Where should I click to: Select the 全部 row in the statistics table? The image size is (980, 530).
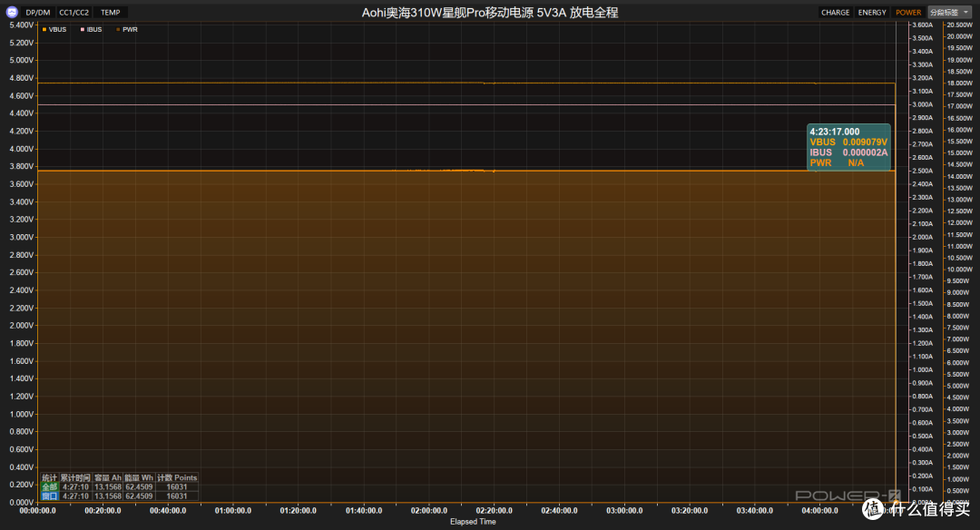120,486
